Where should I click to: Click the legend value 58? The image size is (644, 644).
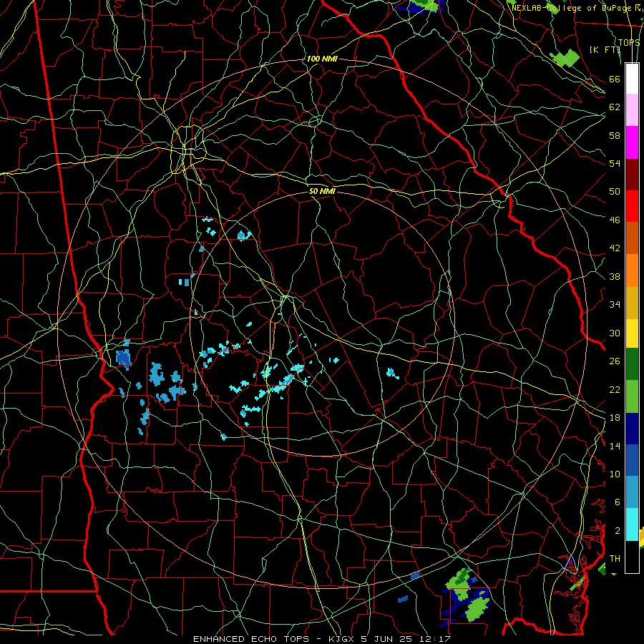click(615, 135)
